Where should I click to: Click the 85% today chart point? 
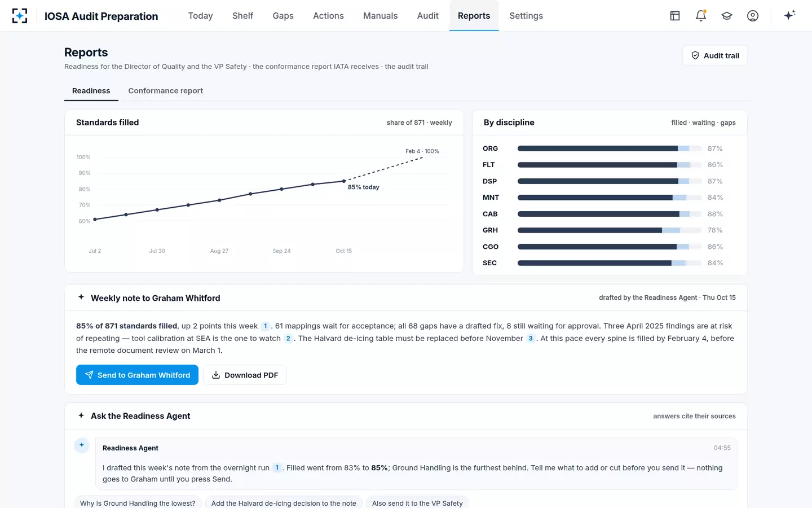click(344, 181)
